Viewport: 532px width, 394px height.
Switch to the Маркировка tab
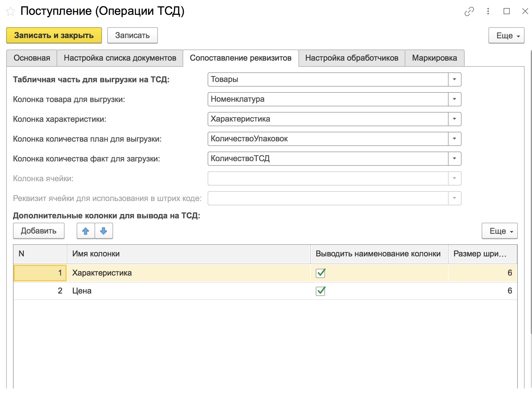tap(434, 58)
